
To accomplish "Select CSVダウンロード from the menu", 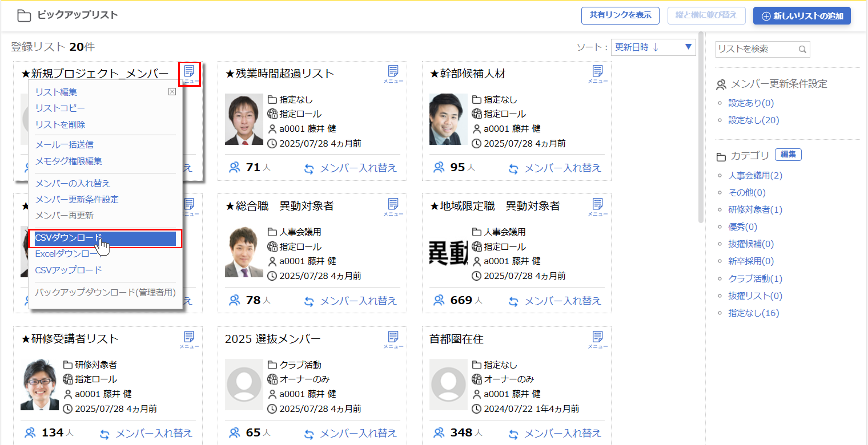I will 105,238.
